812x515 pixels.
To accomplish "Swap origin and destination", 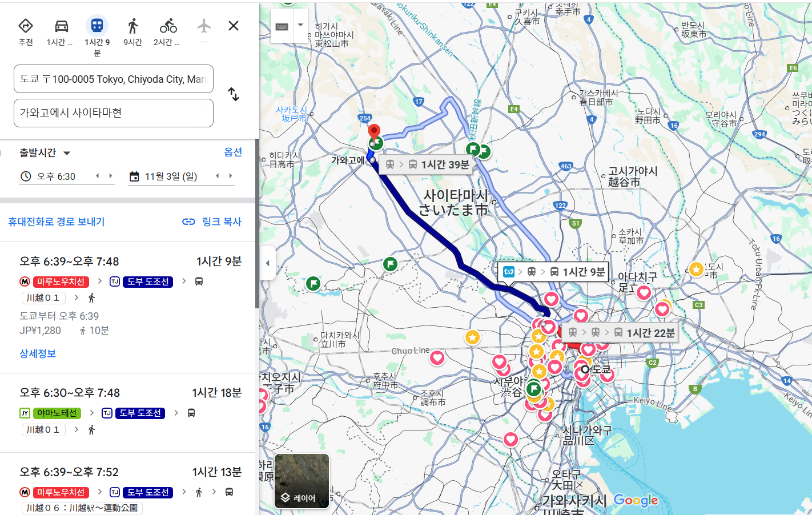I will click(x=234, y=94).
